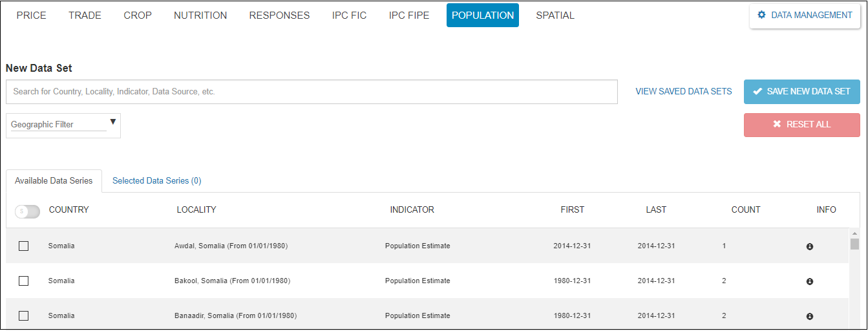Open the Spatial tab

555,16
